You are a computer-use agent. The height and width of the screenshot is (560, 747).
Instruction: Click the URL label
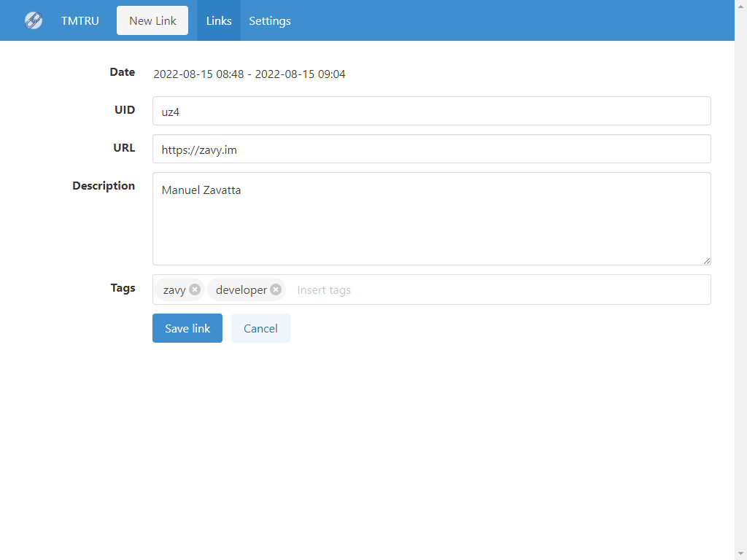(x=124, y=148)
